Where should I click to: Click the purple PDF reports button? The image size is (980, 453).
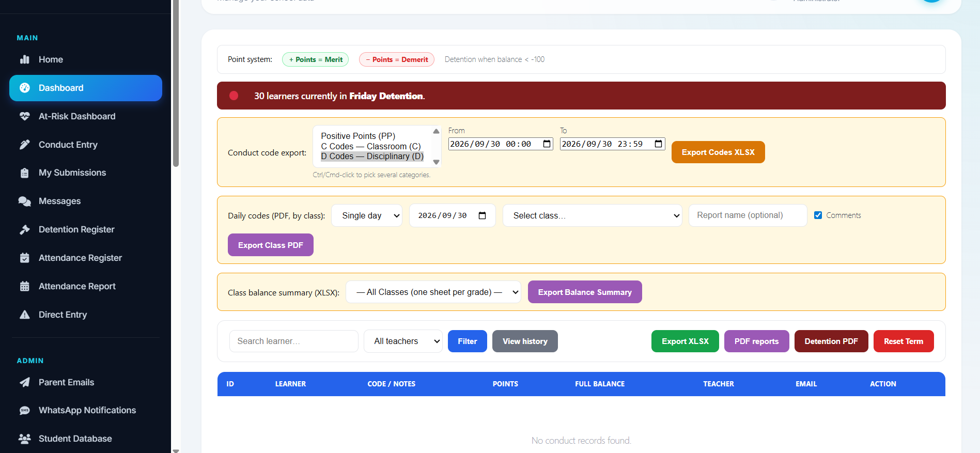tap(756, 341)
